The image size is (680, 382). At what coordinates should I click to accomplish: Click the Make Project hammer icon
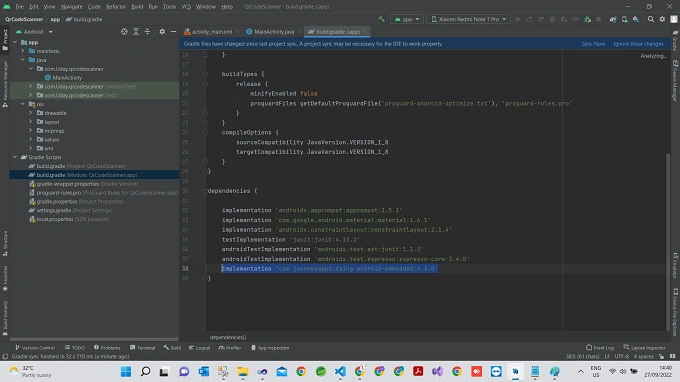382,19
